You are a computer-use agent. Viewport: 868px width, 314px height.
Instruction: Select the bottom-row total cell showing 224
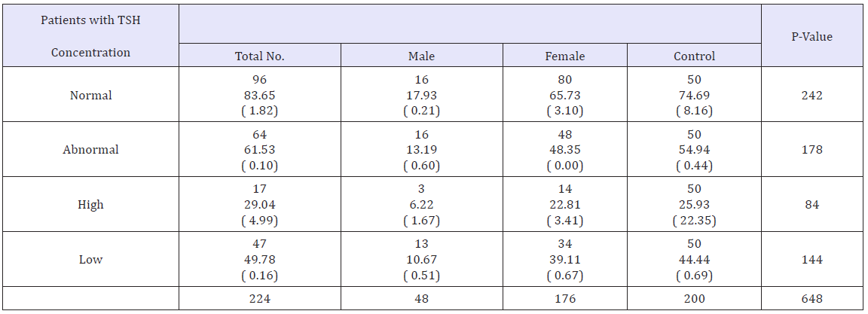pyautogui.click(x=260, y=299)
